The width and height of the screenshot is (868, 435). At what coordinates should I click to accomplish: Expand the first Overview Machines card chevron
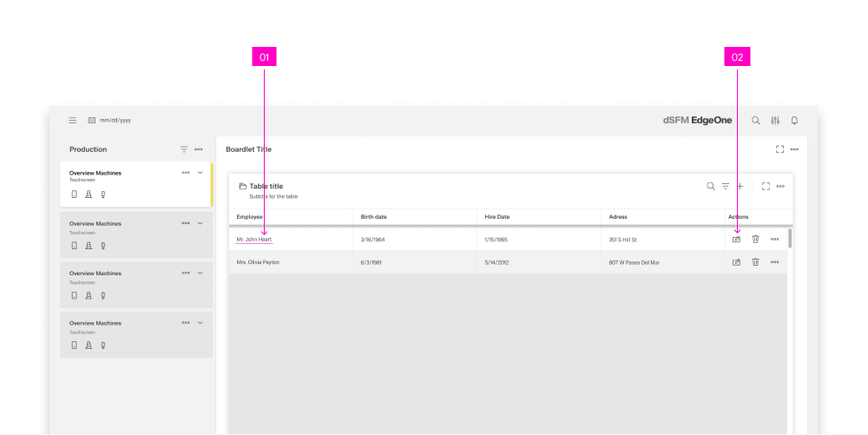pyautogui.click(x=201, y=173)
